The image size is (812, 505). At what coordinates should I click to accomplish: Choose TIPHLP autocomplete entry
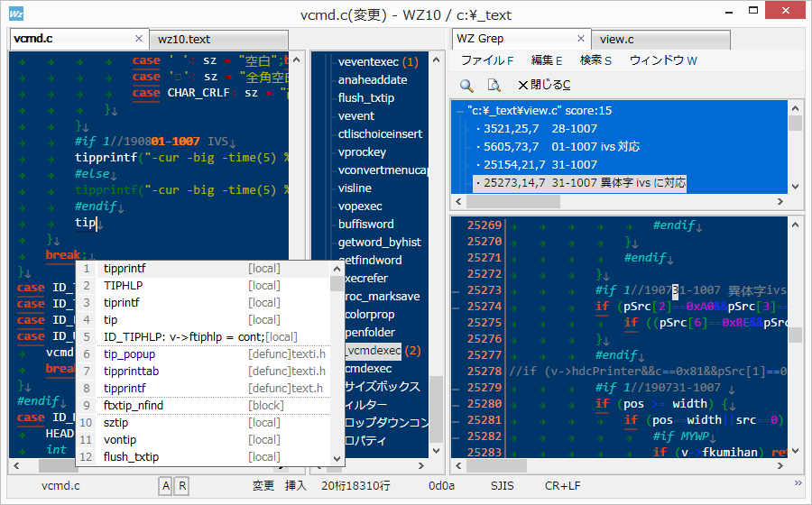point(203,286)
